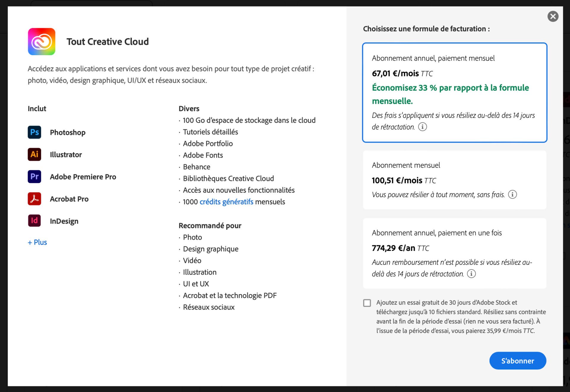Select the annual plan paid monthly option
Viewport: 570px width, 392px height.
pos(455,93)
